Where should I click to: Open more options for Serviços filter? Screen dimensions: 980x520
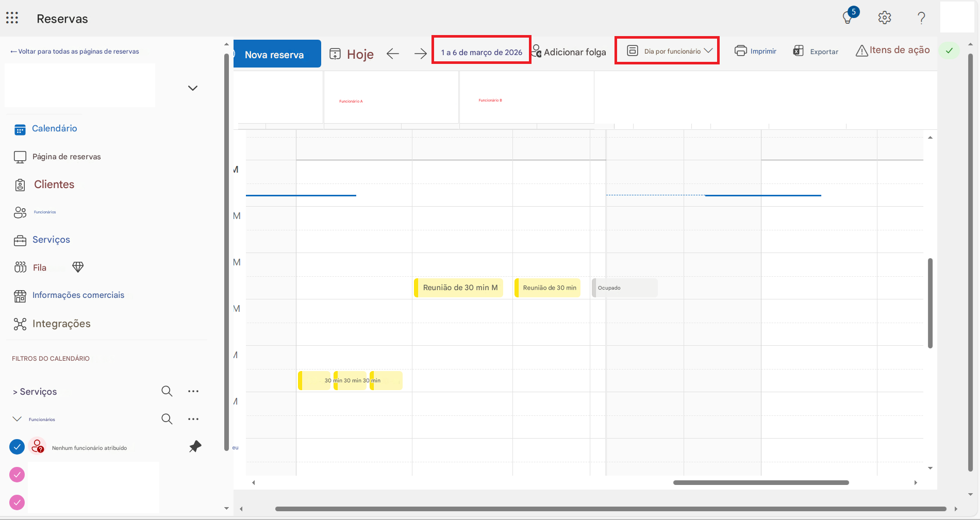[193, 391]
